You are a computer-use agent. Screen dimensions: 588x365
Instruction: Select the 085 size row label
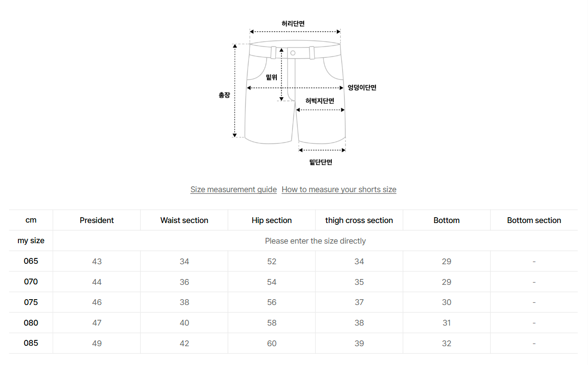click(31, 343)
